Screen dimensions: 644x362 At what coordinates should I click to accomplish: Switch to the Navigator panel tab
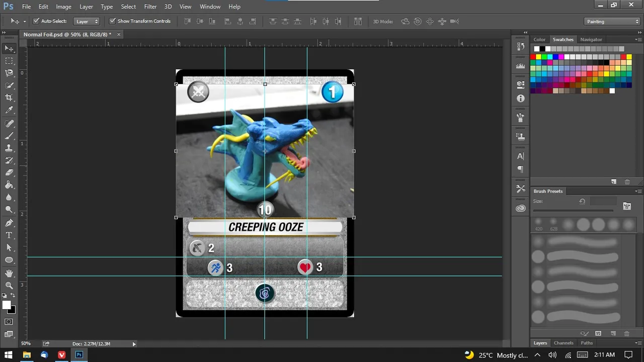point(591,39)
